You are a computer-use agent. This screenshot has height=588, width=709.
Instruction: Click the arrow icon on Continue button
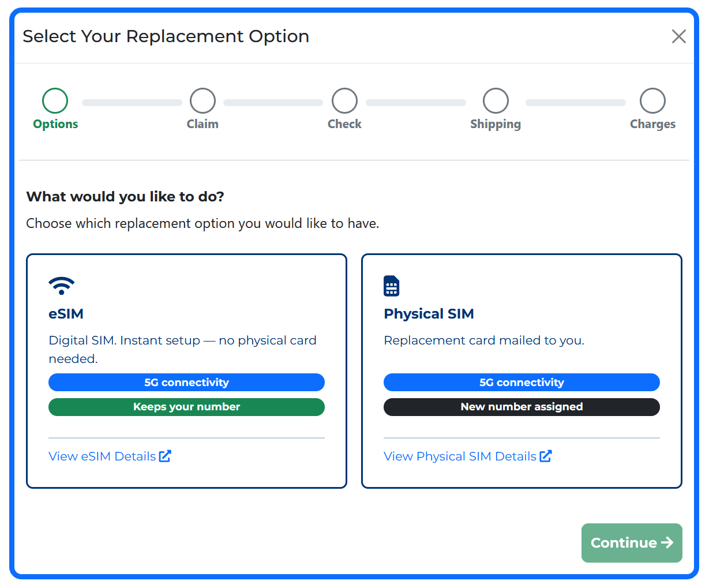667,542
